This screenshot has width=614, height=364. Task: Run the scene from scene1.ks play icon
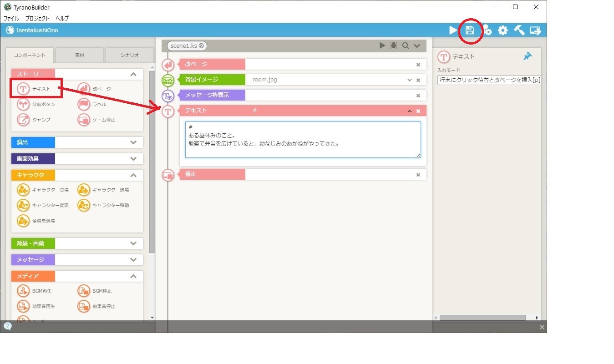382,45
